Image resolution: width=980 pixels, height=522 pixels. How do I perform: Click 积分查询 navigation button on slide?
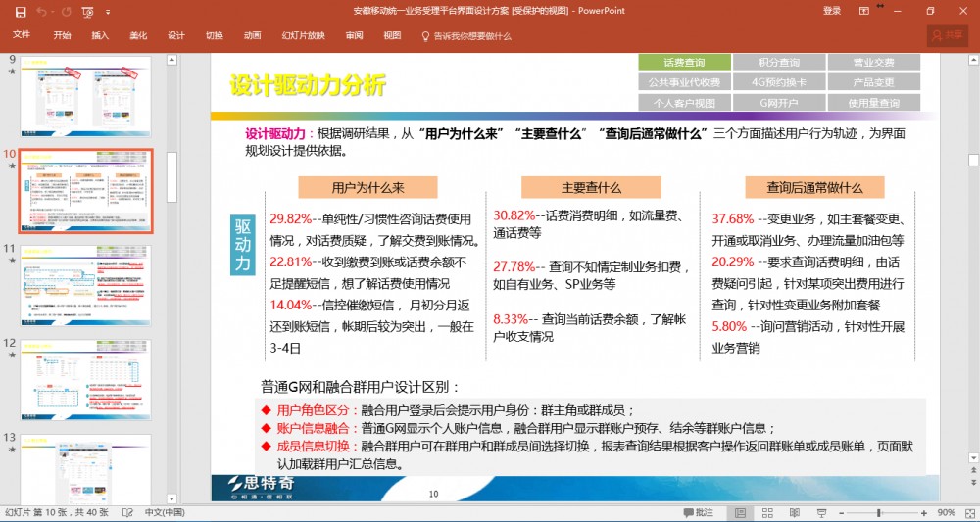[779, 62]
